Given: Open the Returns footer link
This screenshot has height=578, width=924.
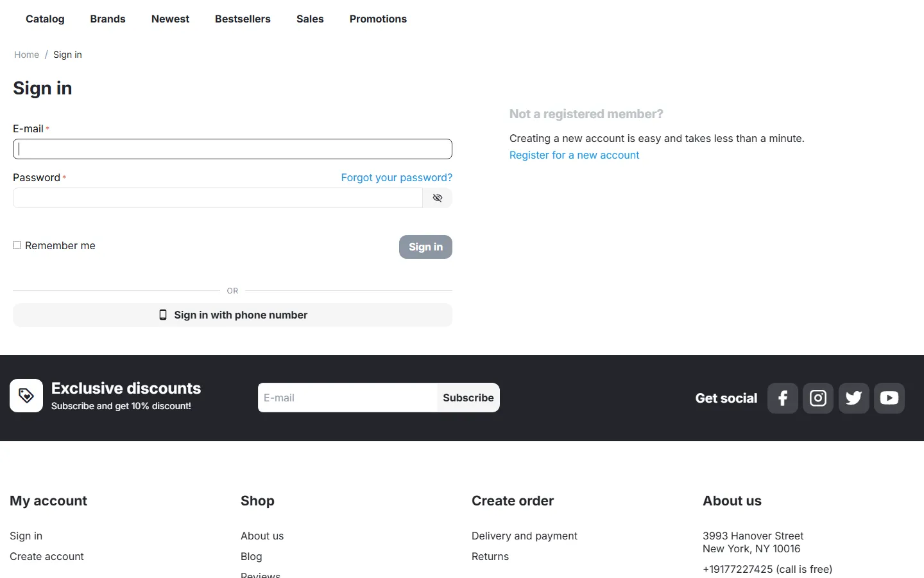Looking at the screenshot, I should click(x=490, y=556).
